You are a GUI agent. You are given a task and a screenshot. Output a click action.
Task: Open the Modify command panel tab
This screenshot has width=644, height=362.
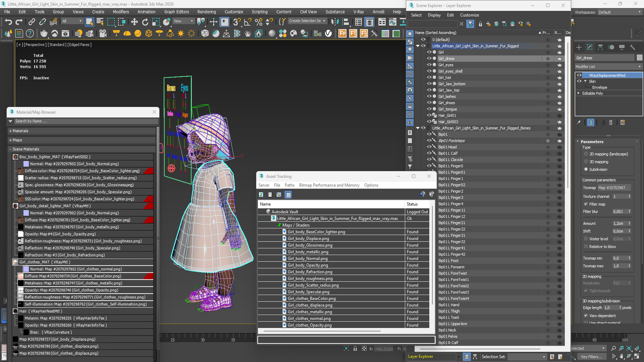tap(590, 47)
